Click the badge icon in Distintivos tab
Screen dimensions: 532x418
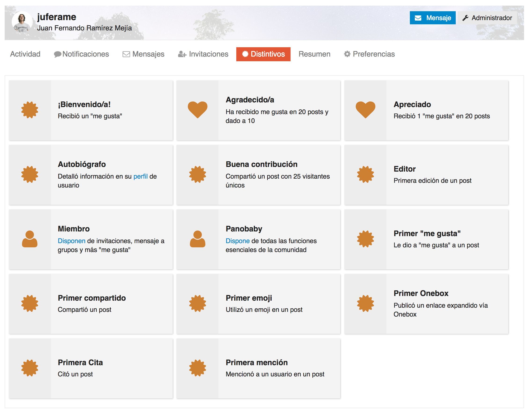click(x=245, y=54)
